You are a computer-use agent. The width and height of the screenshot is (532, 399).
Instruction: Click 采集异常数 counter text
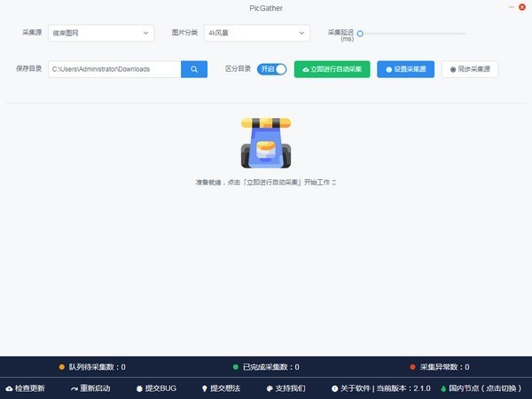pos(445,367)
